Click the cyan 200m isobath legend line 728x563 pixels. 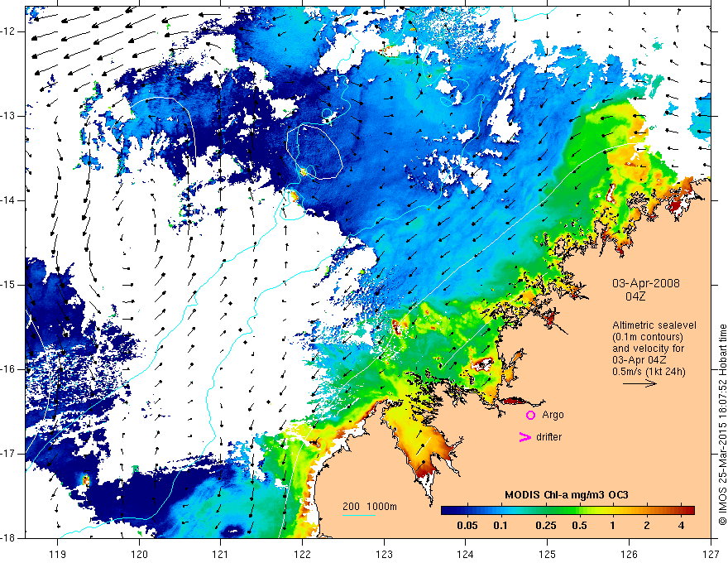click(359, 515)
